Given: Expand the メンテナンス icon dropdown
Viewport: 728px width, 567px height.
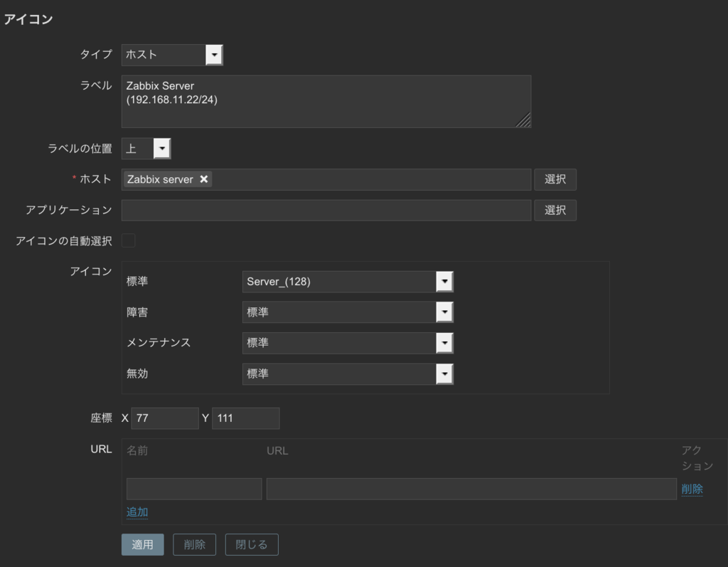Looking at the screenshot, I should pos(348,343).
